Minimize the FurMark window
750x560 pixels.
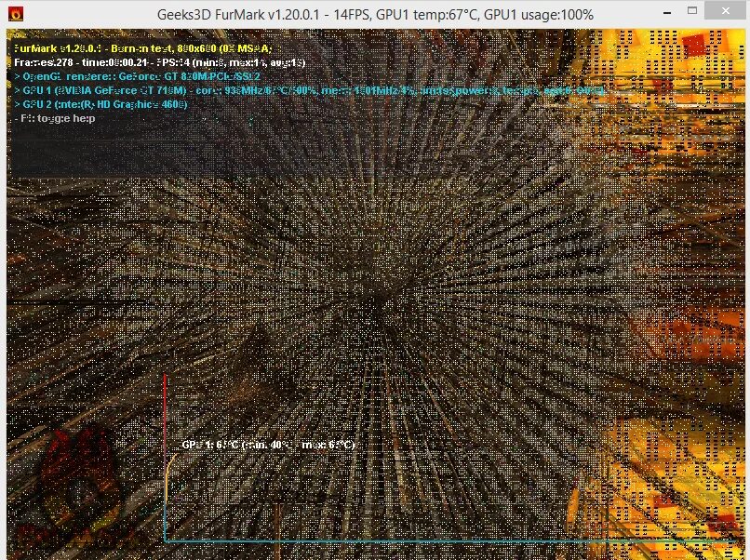(667, 12)
